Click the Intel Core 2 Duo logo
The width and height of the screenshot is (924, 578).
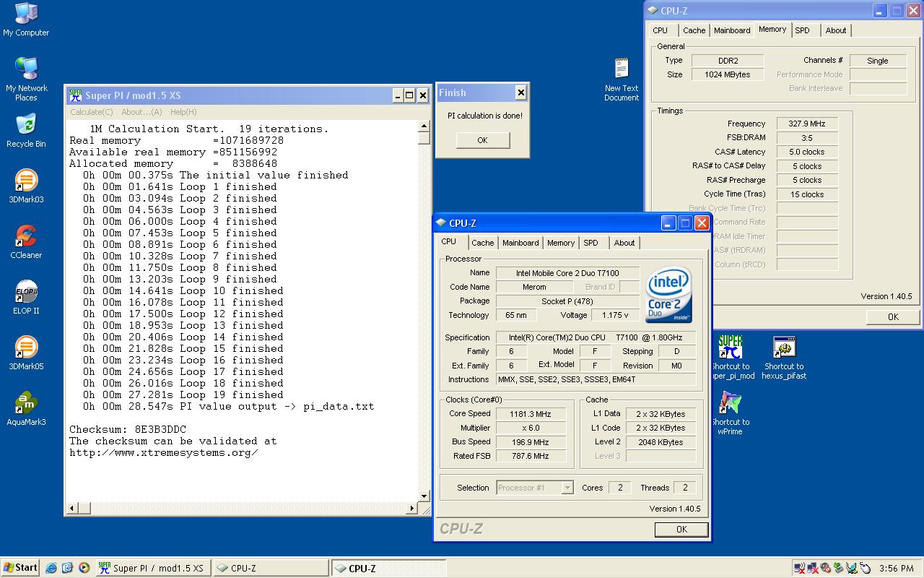click(x=669, y=296)
